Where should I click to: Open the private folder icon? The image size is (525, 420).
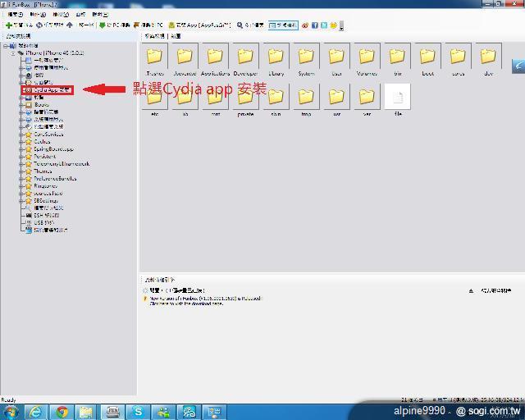[245, 97]
